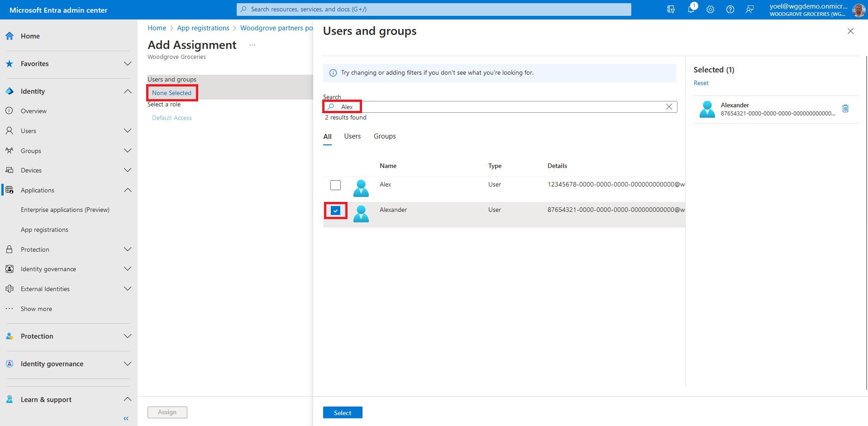This screenshot has height=426, width=868.
Task: Open the settings gear icon
Action: coord(710,10)
